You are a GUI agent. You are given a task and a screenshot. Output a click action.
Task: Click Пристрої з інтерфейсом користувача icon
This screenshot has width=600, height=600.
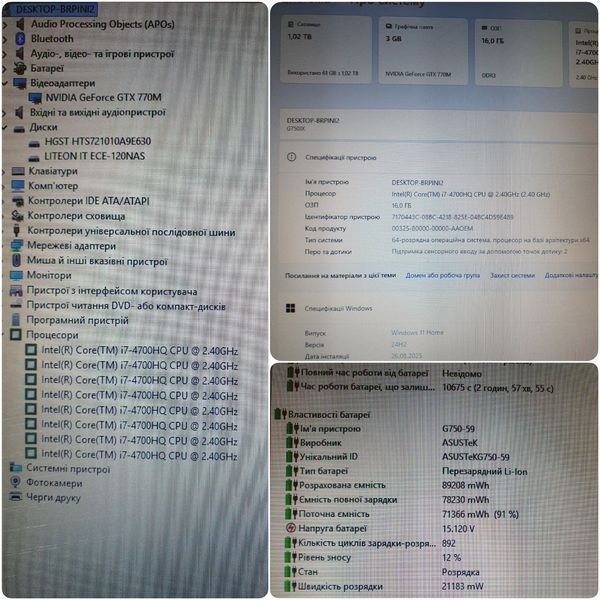(16, 291)
